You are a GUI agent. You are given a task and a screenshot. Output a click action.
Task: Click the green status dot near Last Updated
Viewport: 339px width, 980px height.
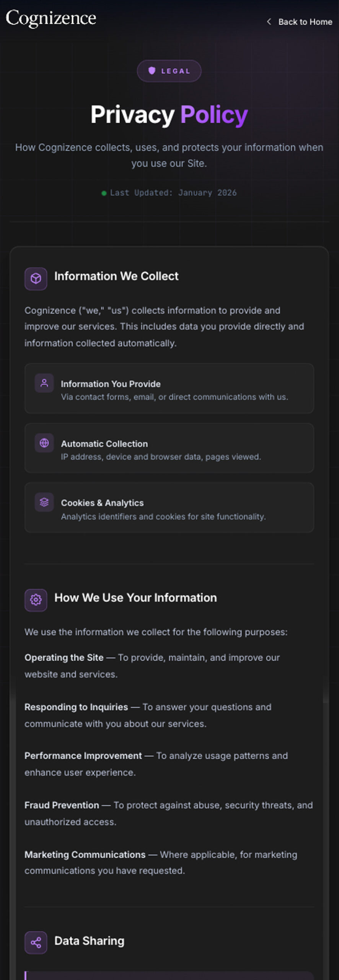click(x=103, y=193)
